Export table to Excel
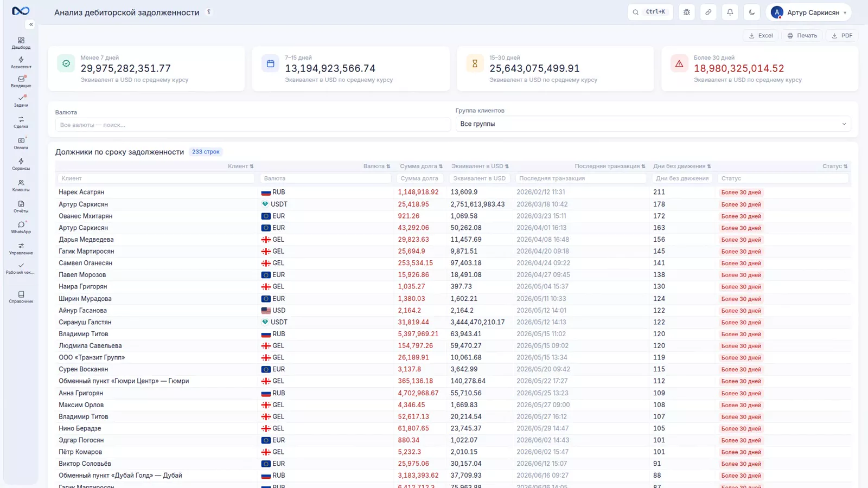The height and width of the screenshot is (488, 868). coord(761,35)
